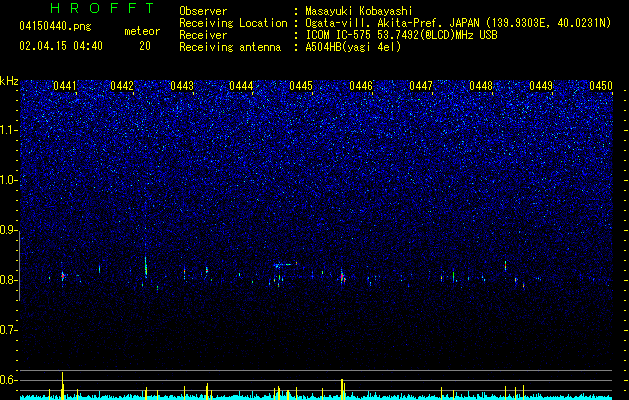The width and height of the screenshot is (629, 400).
Task: Click the 0.7 kHz axis label
Action: [x=9, y=330]
